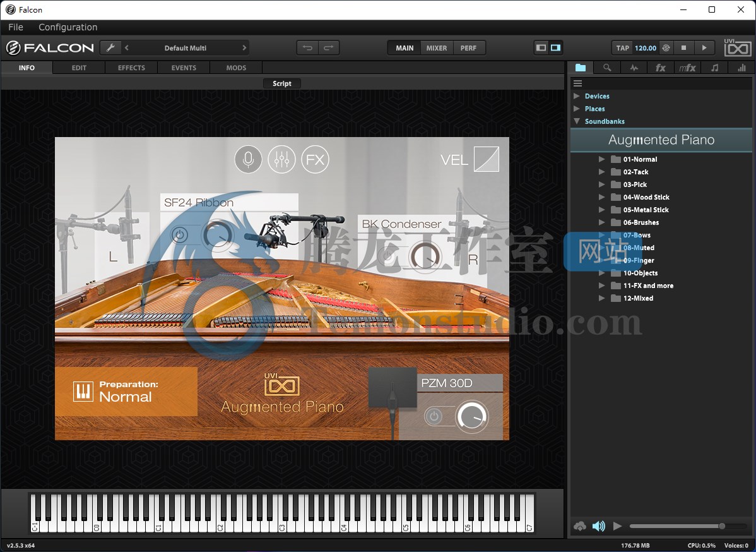
Task: Open the mfx browser tab
Action: [688, 68]
